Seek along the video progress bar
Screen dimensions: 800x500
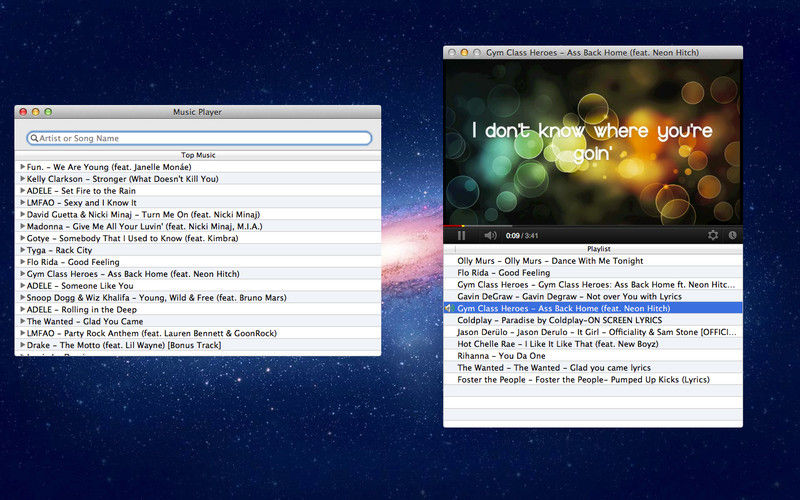tap(593, 226)
